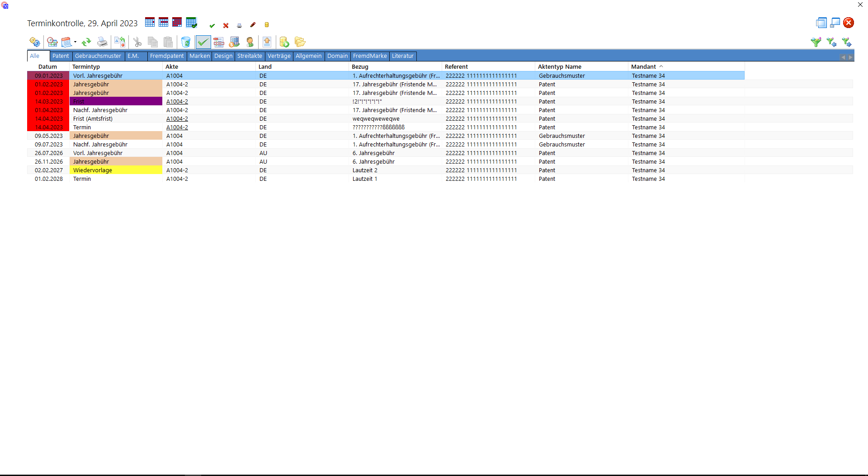
Task: Sort by the Datum column header
Action: coord(48,67)
